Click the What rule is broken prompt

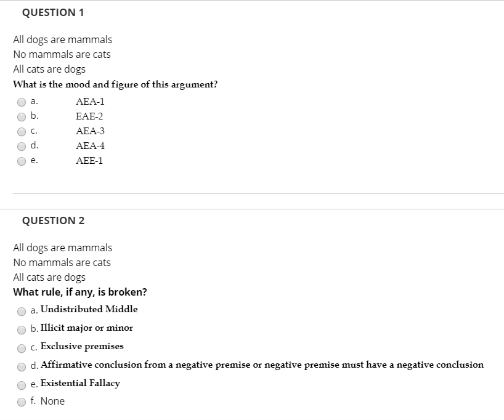pos(80,292)
